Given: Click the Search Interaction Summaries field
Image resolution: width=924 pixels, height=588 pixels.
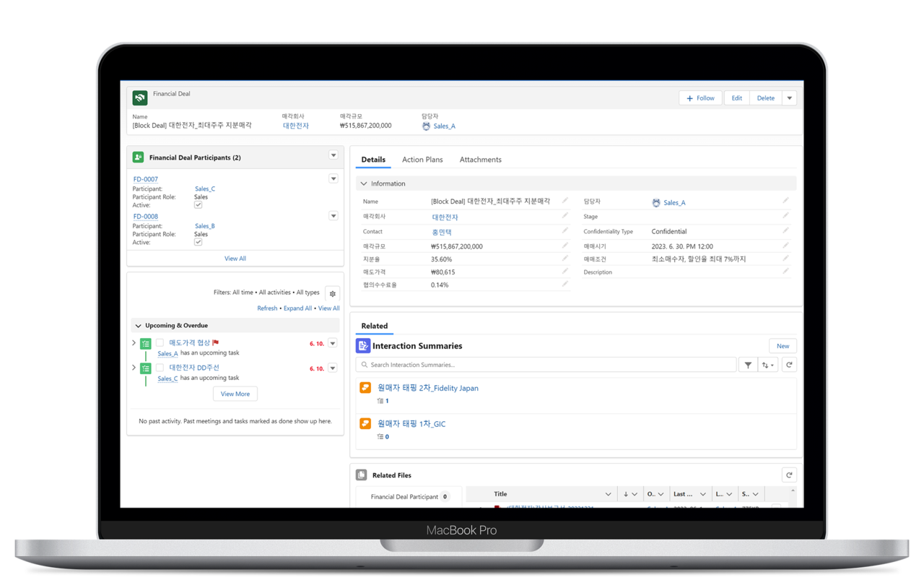Looking at the screenshot, I should 546,365.
